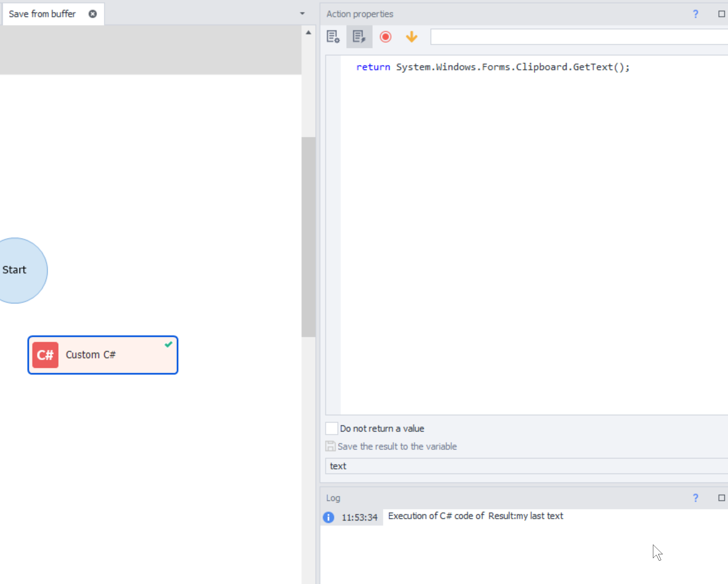This screenshot has height=584, width=728.
Task: Select the log entry at 11:53:34
Action: pyautogui.click(x=475, y=516)
